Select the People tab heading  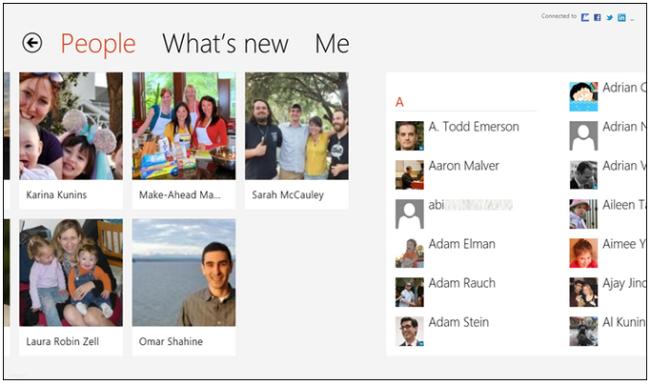[98, 44]
